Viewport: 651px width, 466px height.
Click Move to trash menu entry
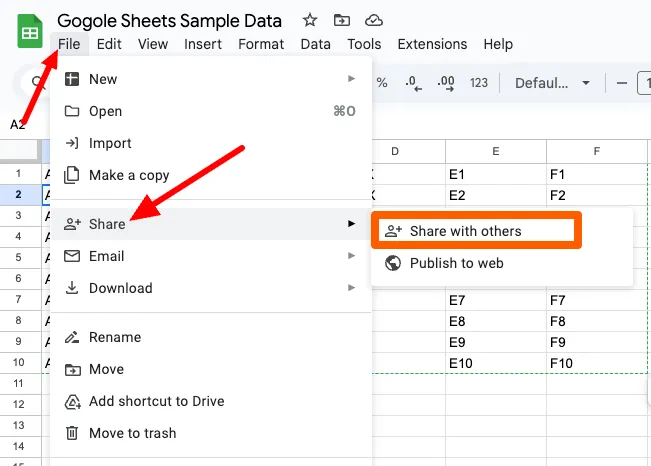pos(132,433)
